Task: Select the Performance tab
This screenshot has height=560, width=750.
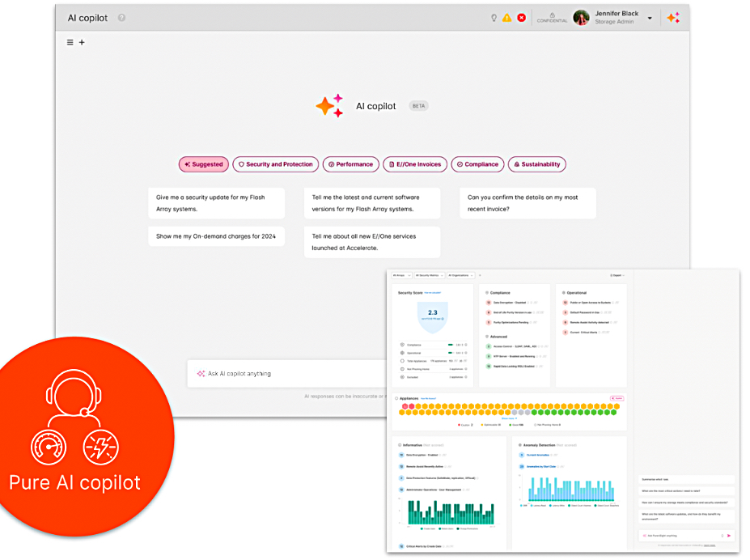Action: (350, 164)
